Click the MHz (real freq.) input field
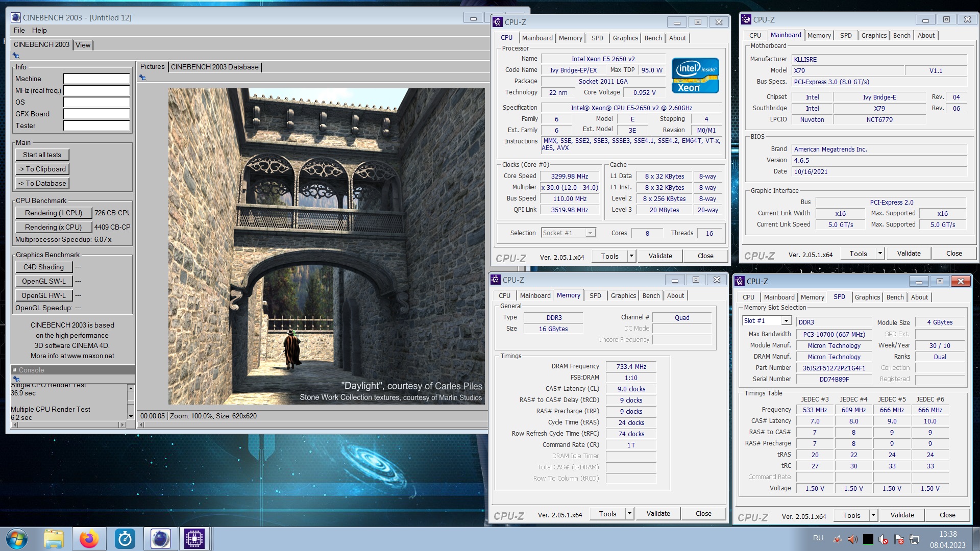Viewport: 980px width, 551px height. pyautogui.click(x=96, y=90)
